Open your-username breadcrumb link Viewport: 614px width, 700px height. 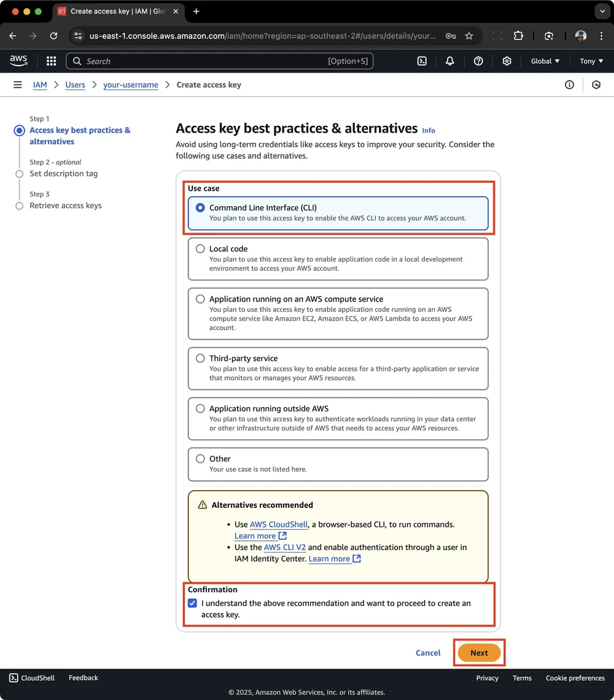pyautogui.click(x=130, y=85)
